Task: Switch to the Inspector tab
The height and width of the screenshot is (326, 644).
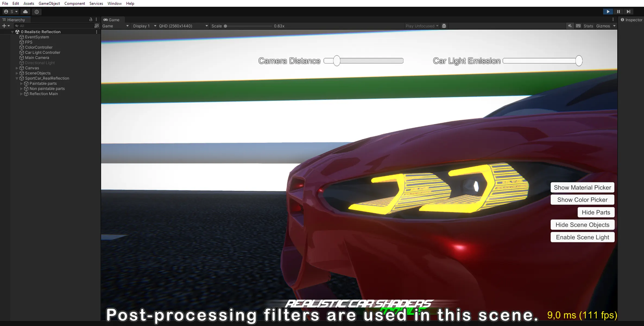Action: (x=632, y=20)
